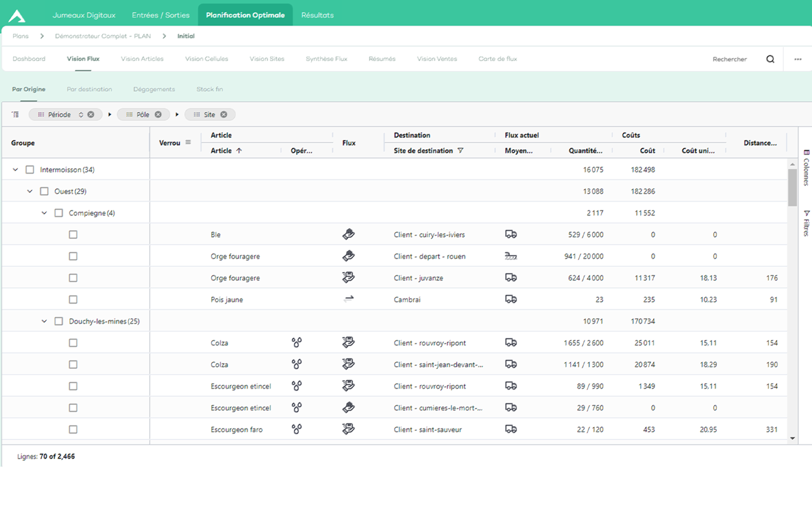Screen dimensions: 812x506
Task: Open Carte de flux tab
Action: coord(497,59)
